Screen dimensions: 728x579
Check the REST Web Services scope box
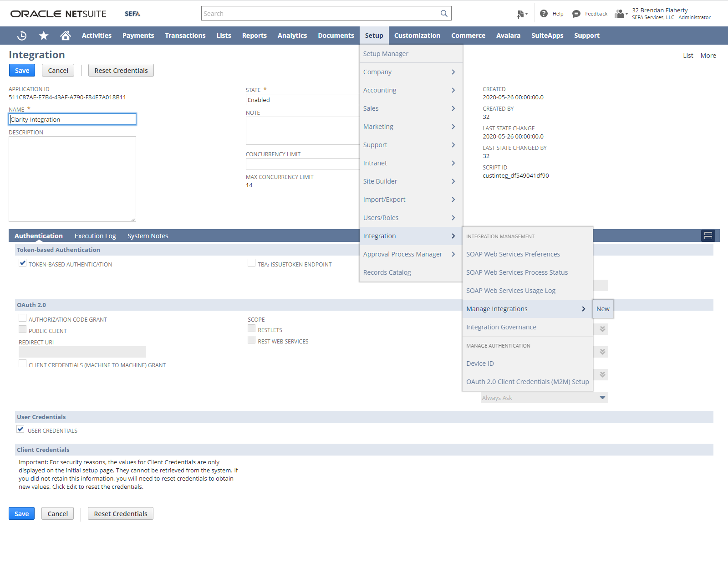(251, 340)
